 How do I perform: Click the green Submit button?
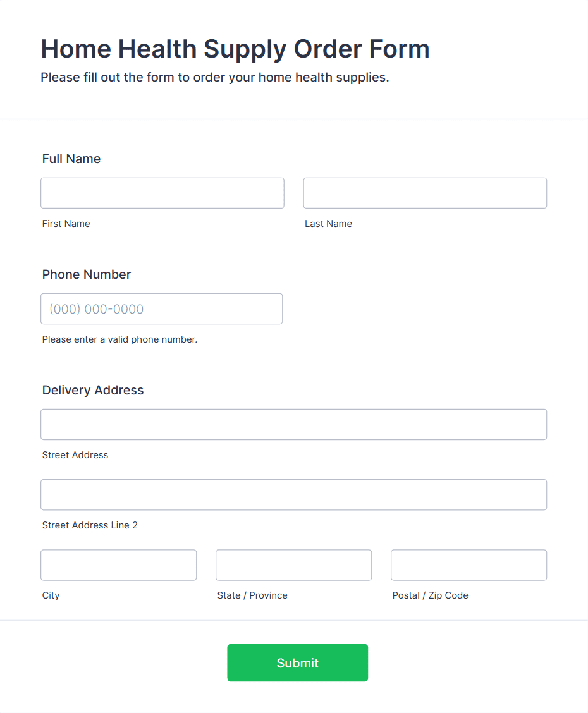click(297, 662)
